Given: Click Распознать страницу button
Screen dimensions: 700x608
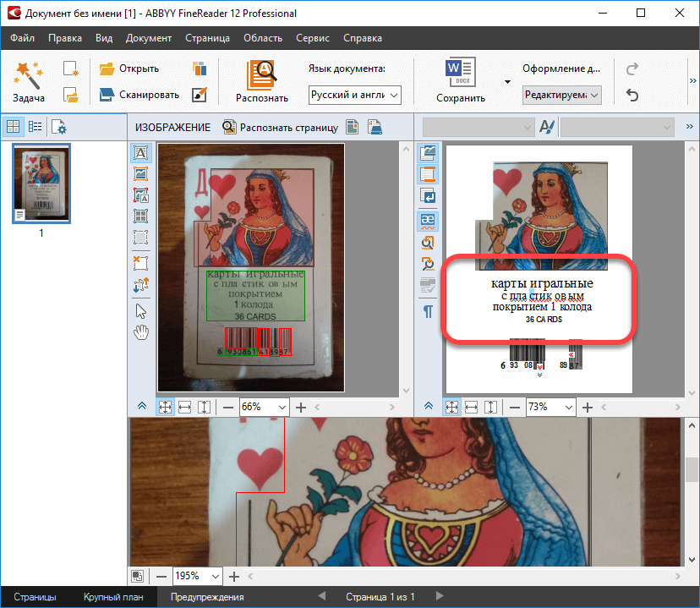Looking at the screenshot, I should click(x=280, y=128).
